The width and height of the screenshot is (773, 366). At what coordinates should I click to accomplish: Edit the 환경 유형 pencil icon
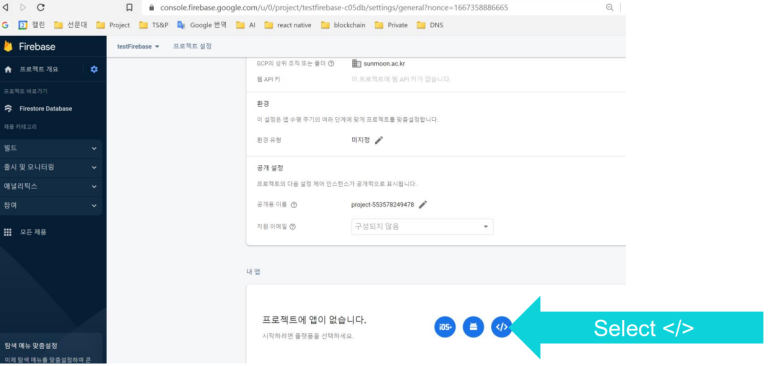pos(379,141)
